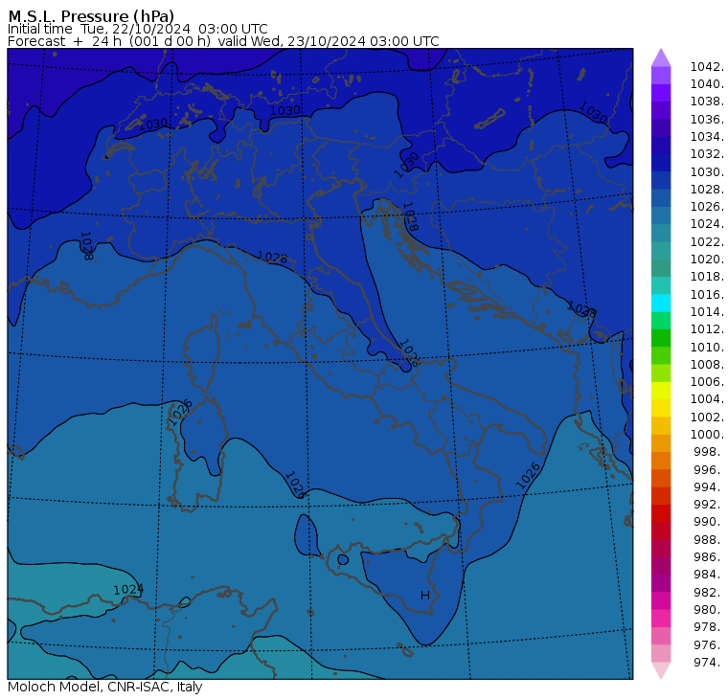Click the 1036. legend label
Screen dimensions: 728x700
(x=707, y=120)
